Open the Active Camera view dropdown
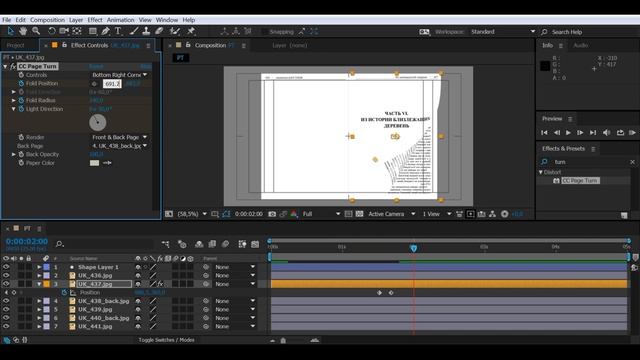Image resolution: width=640 pixels, height=360 pixels. (391, 214)
